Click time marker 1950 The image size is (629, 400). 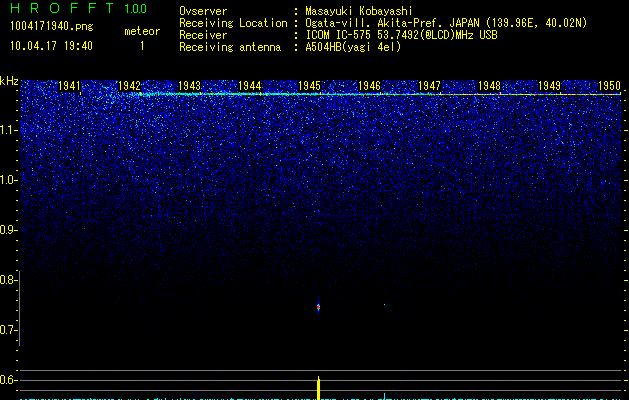click(x=609, y=86)
